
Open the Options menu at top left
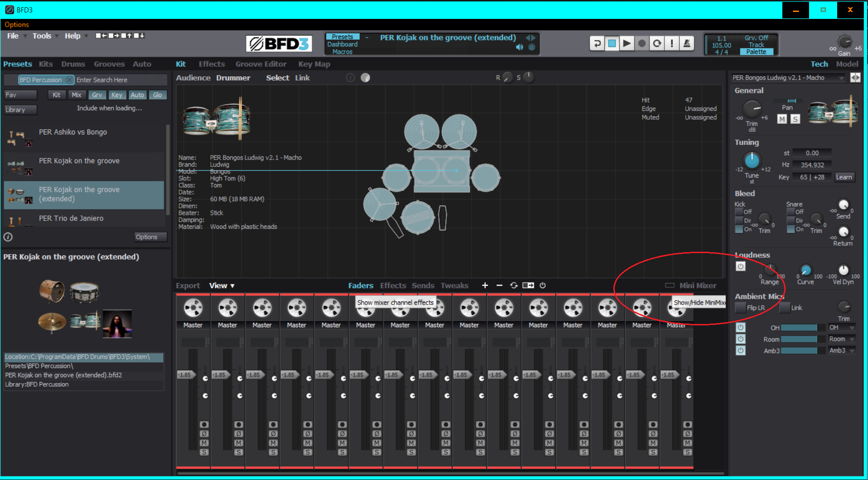coord(17,25)
